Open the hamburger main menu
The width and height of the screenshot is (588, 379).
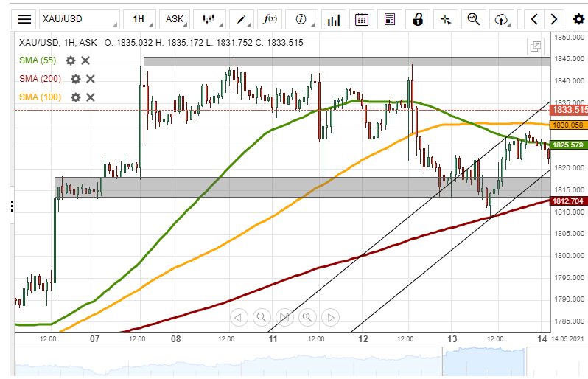coord(24,19)
